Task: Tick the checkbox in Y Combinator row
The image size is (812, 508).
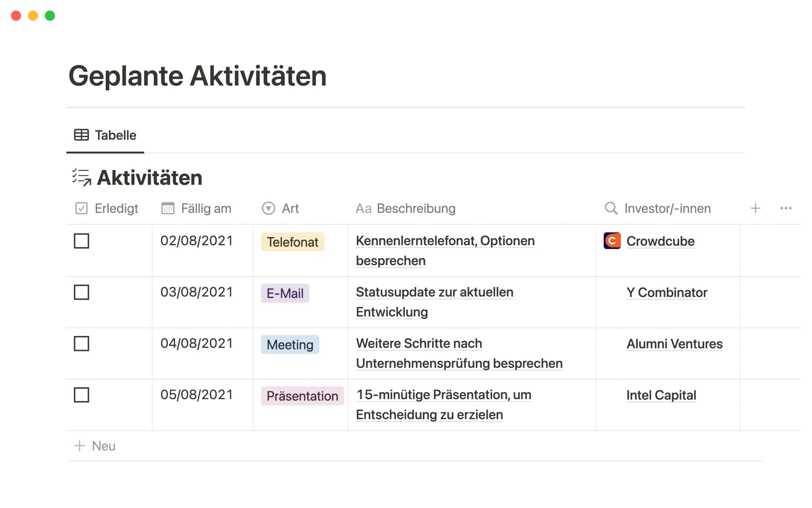Action: (81, 292)
